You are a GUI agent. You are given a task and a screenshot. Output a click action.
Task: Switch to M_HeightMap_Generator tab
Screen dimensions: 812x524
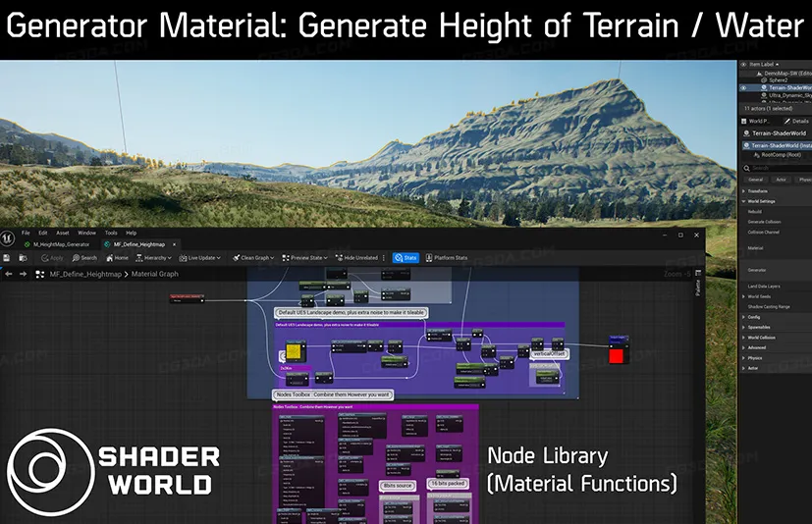click(x=57, y=244)
